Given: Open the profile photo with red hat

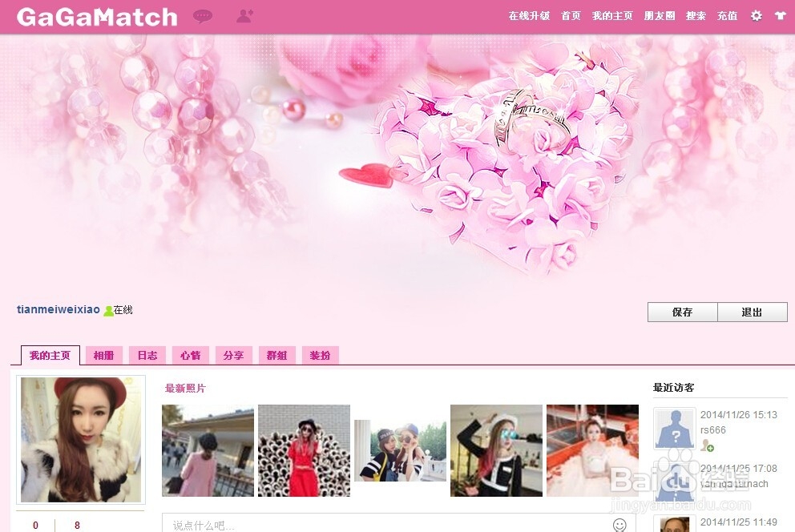Looking at the screenshot, I should (81, 439).
